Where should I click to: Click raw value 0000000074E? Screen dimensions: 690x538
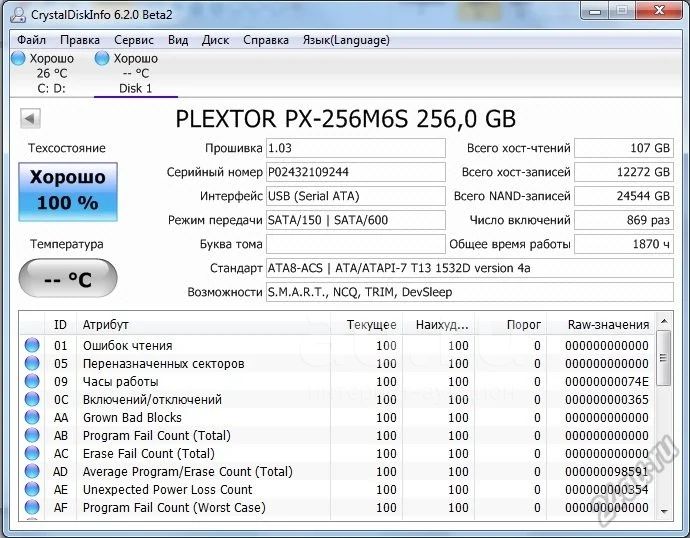[607, 381]
